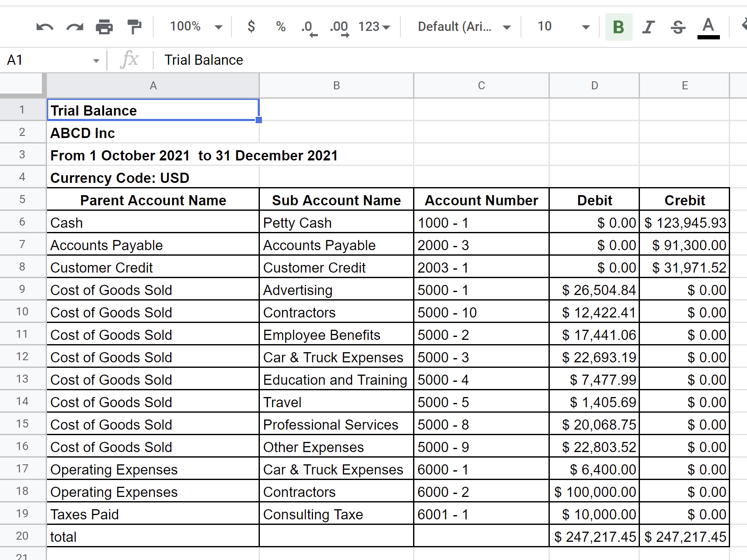Click the Petty Cash cell
Viewport: 747px width, 560px height.
[x=336, y=223]
